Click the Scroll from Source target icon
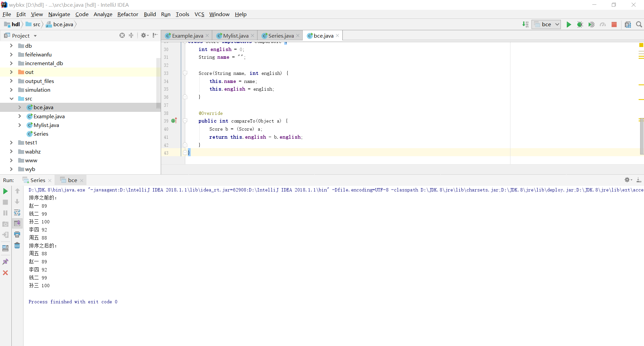Screen dimensions: 644x346 [x=122, y=35]
